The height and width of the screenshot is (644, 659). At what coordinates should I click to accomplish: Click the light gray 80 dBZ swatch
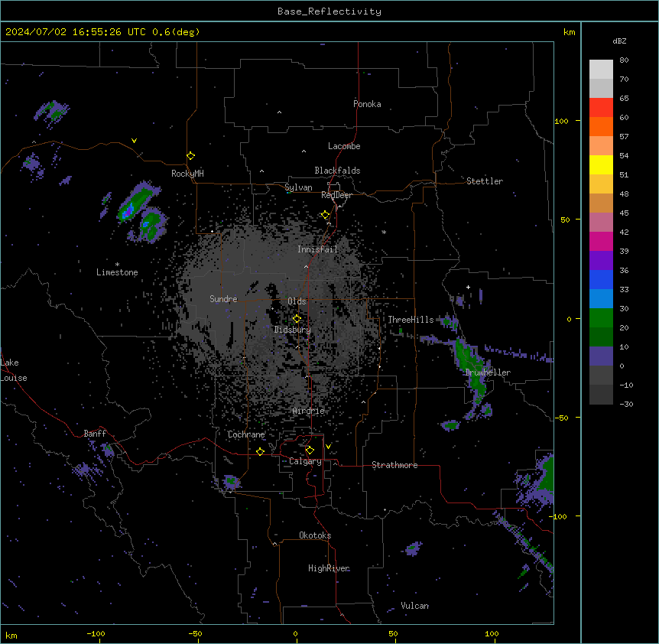(x=601, y=70)
